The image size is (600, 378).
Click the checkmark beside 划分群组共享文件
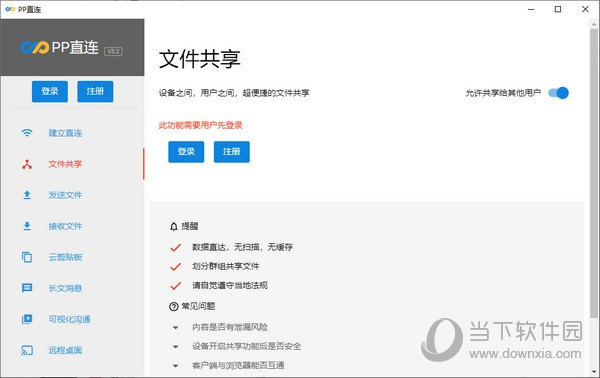click(x=176, y=267)
